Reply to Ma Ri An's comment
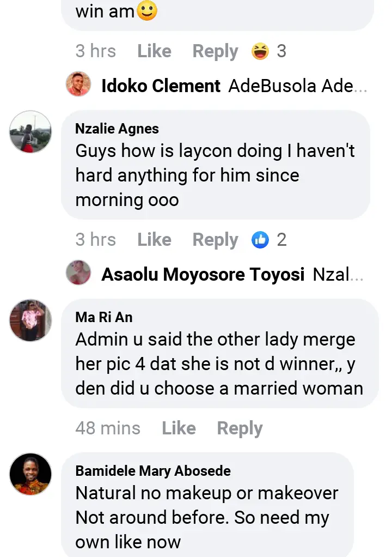 coord(240,428)
